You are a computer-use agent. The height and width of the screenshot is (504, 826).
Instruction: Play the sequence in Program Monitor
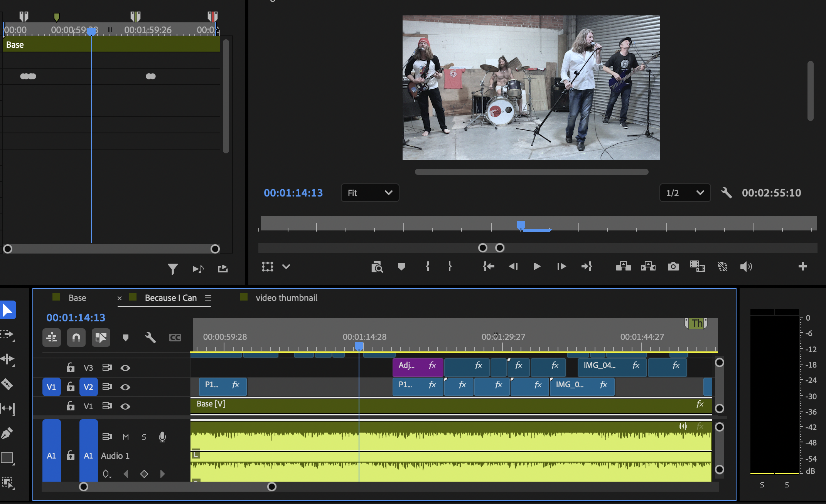(x=537, y=266)
